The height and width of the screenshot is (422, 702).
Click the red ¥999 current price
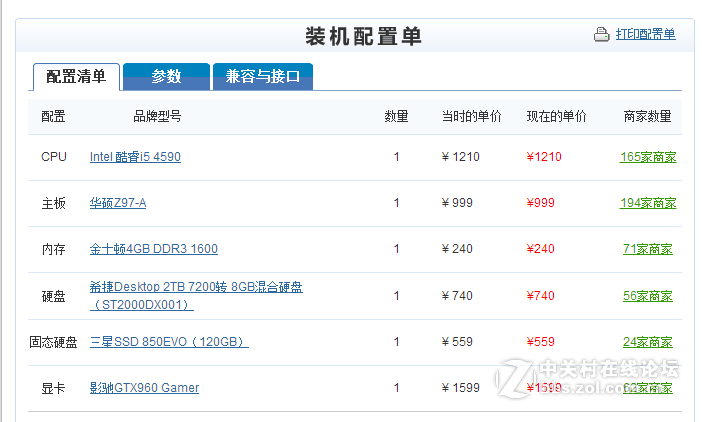[x=540, y=203]
